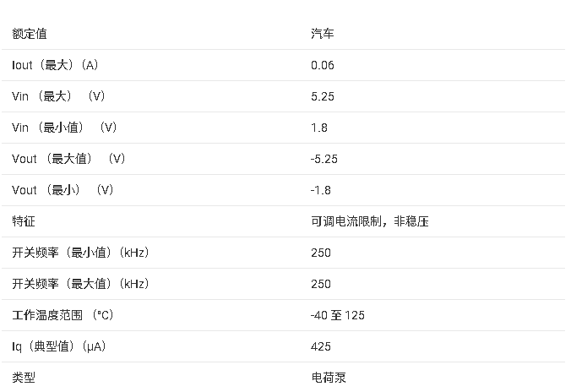
Task: Select the -5.25 Vout value
Action: (324, 159)
